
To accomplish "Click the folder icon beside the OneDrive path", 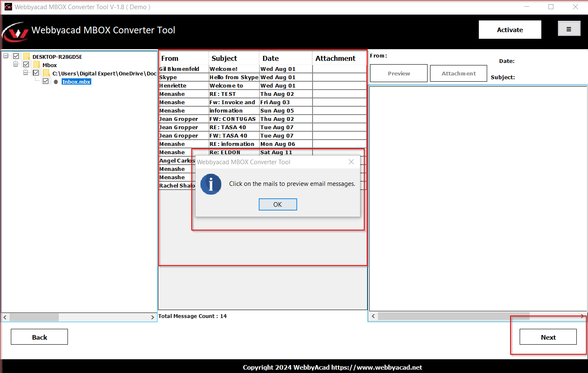I will tap(45, 73).
